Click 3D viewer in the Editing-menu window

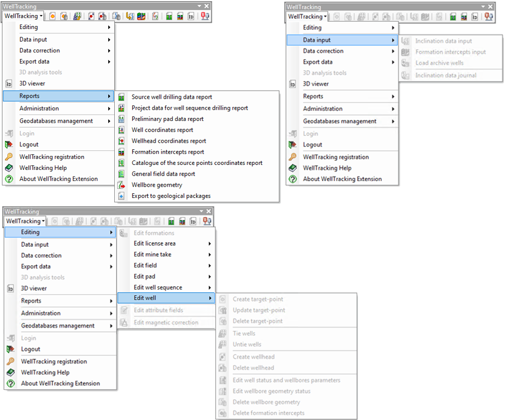(60, 289)
